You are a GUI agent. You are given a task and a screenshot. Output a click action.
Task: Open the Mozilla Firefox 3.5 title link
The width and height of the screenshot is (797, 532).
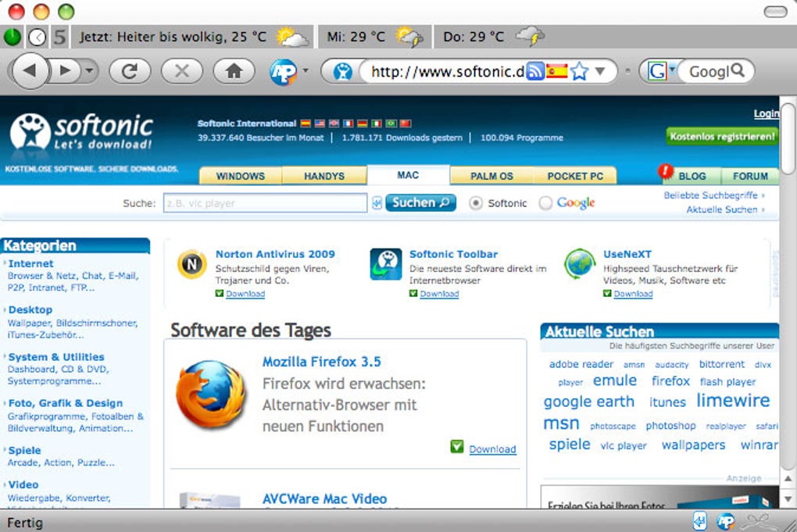coord(322,362)
